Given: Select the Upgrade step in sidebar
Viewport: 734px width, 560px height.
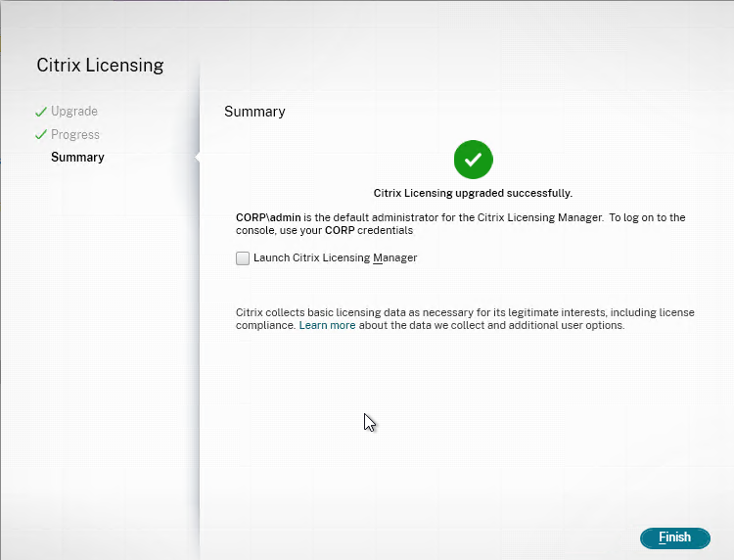Looking at the screenshot, I should click(74, 112).
